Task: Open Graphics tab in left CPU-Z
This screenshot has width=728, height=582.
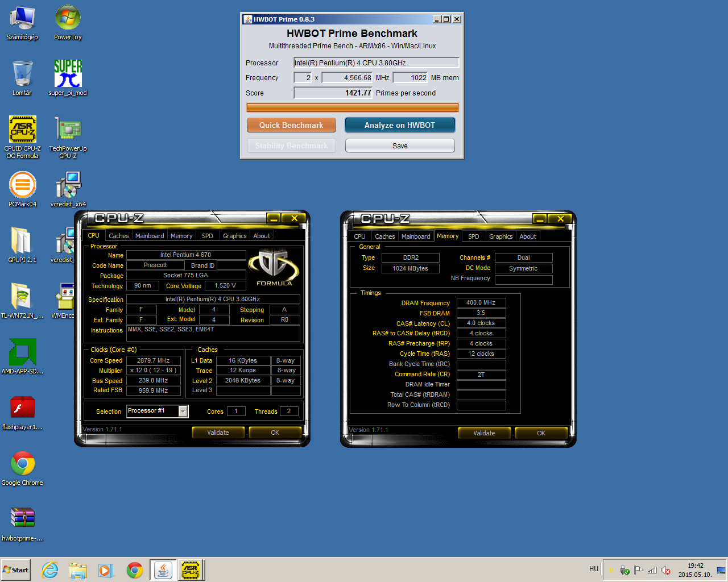Action: tap(235, 236)
